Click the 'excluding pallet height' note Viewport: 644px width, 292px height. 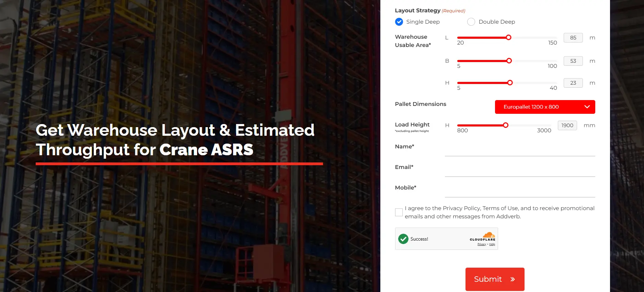(x=412, y=131)
